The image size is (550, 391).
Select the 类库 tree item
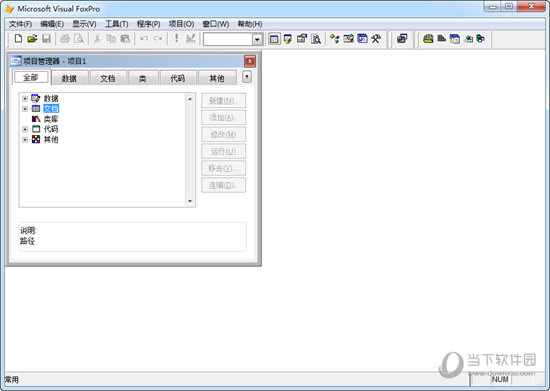point(51,119)
